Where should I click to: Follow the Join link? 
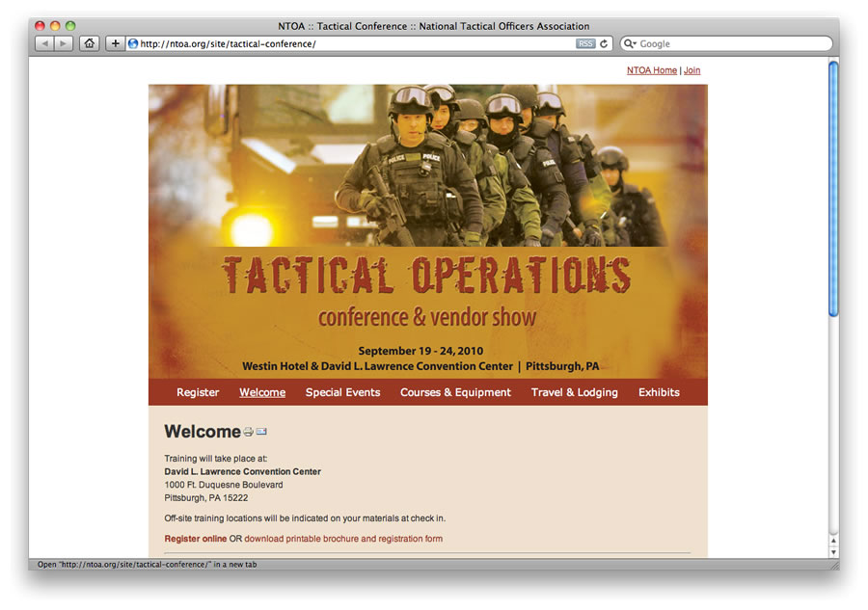pos(692,70)
